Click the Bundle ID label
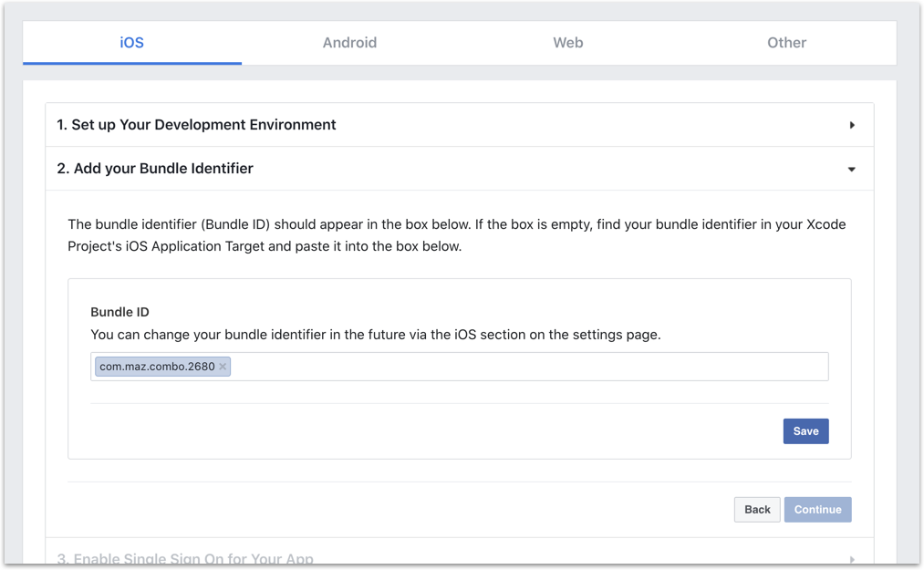Viewport: 924px width, 570px height. pos(119,312)
